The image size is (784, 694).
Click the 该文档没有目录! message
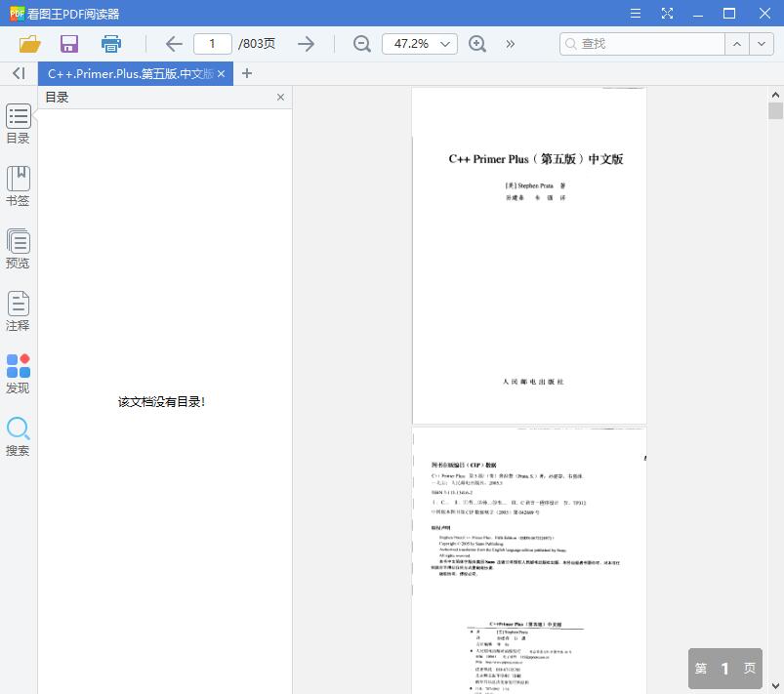161,402
